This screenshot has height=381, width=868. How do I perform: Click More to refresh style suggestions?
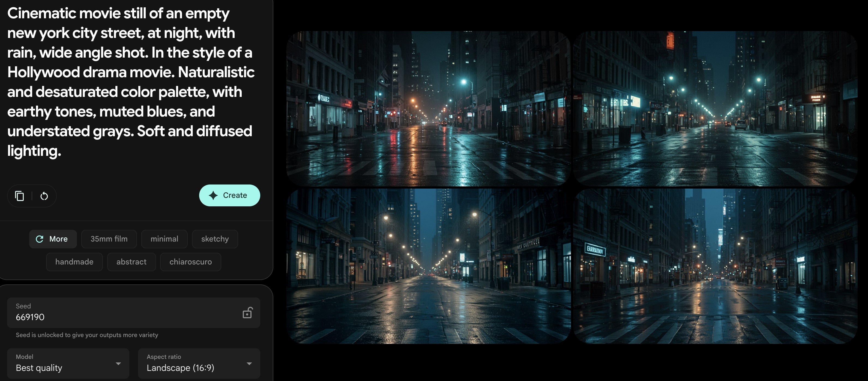53,239
